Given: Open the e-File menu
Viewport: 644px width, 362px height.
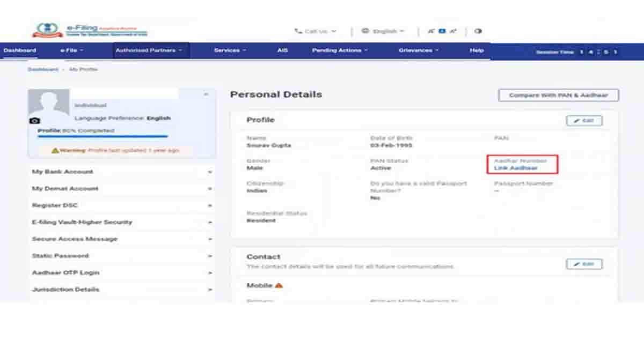Looking at the screenshot, I should tap(72, 50).
